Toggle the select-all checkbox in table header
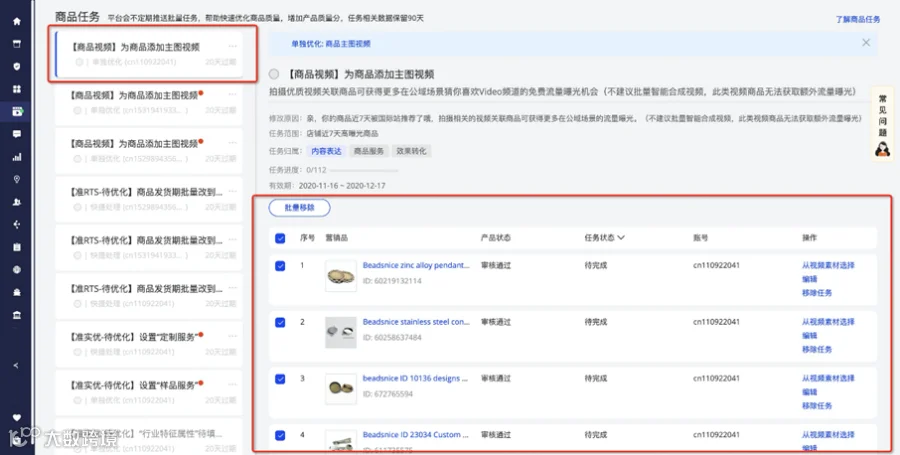The width and height of the screenshot is (900, 455). [x=280, y=238]
